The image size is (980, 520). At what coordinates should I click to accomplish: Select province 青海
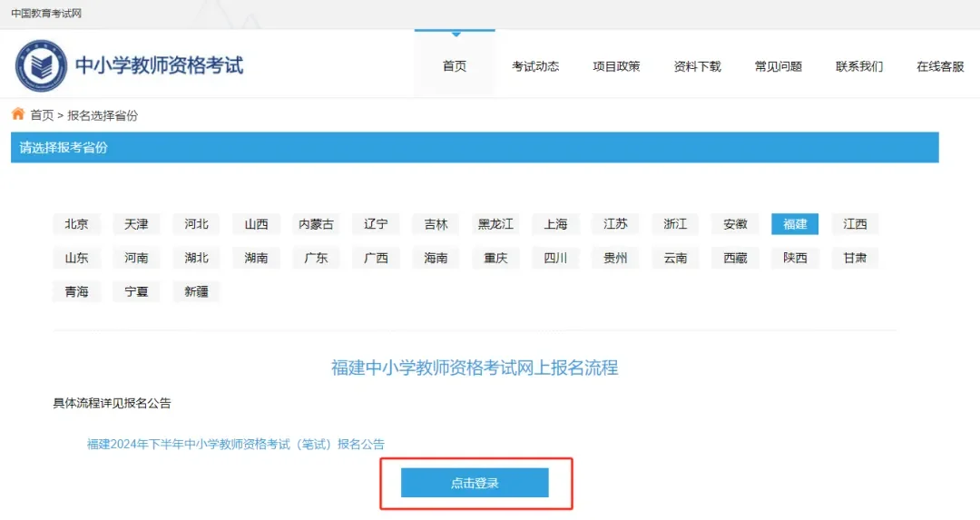click(76, 291)
